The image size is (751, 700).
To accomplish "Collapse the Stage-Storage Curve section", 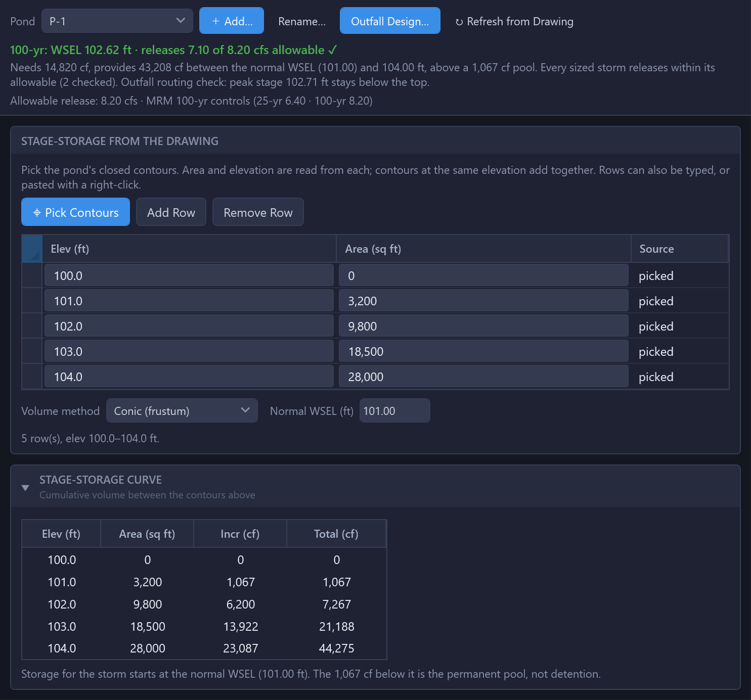I will pos(25,487).
